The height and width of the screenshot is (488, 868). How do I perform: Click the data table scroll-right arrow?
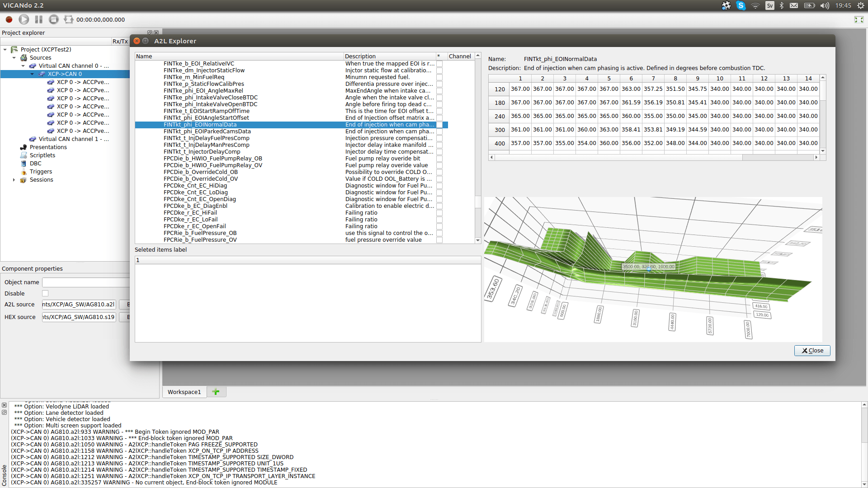[816, 157]
